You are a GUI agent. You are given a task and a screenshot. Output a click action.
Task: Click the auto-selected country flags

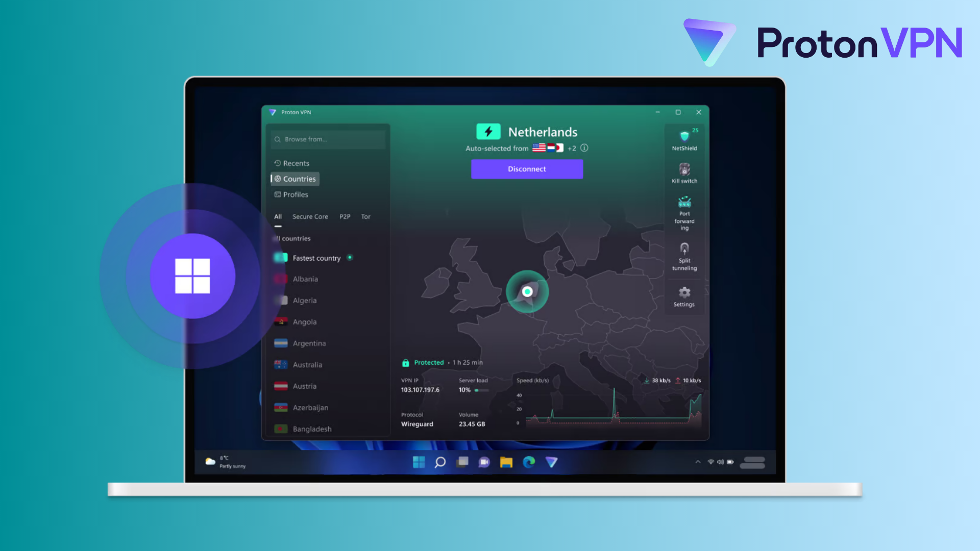point(548,148)
